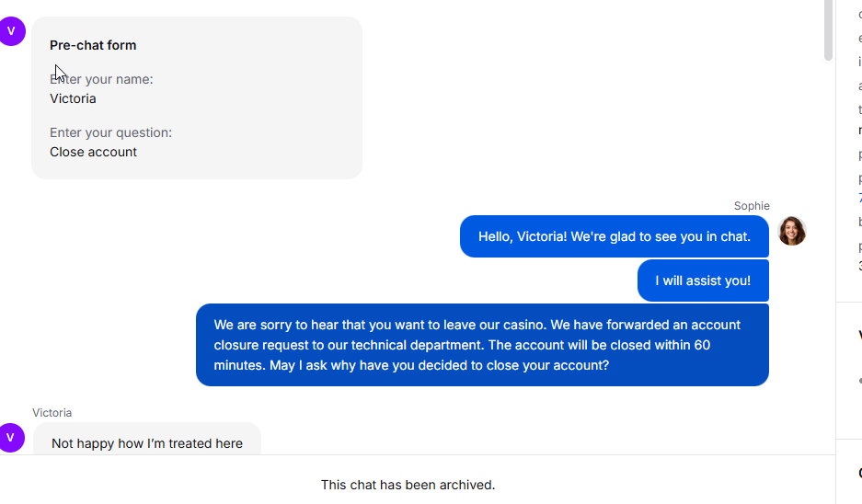Click the blue link in the right details panel
This screenshot has height=504, width=862.
[x=860, y=198]
